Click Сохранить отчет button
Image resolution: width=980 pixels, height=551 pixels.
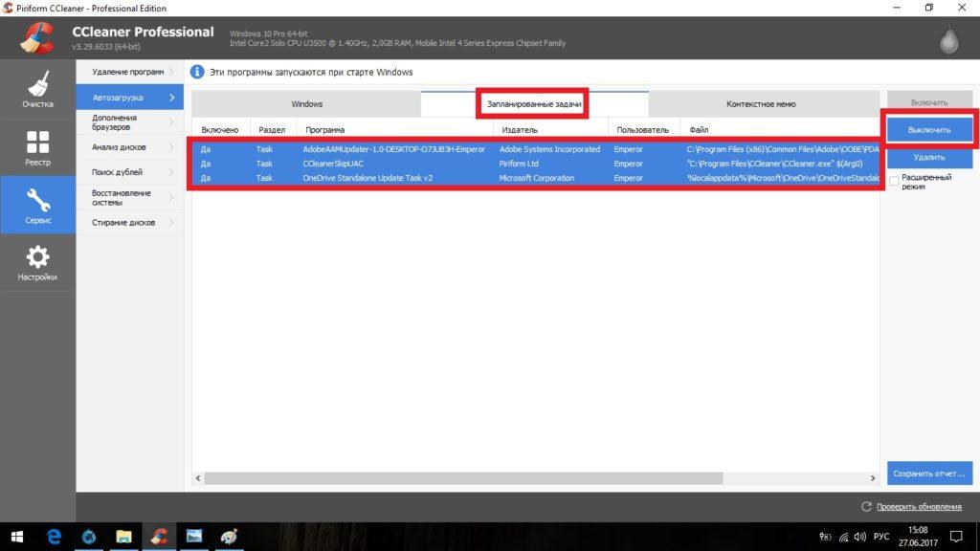(x=929, y=474)
